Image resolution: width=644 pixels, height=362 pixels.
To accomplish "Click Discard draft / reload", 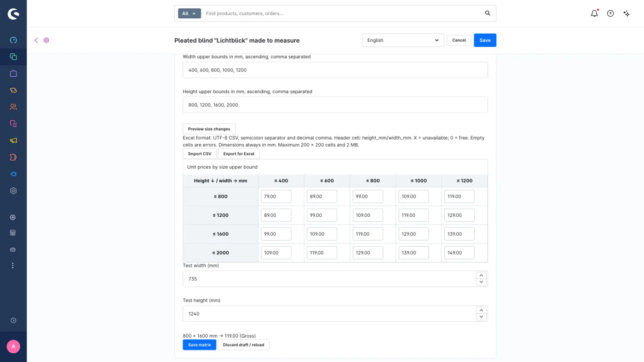I will pos(243,345).
